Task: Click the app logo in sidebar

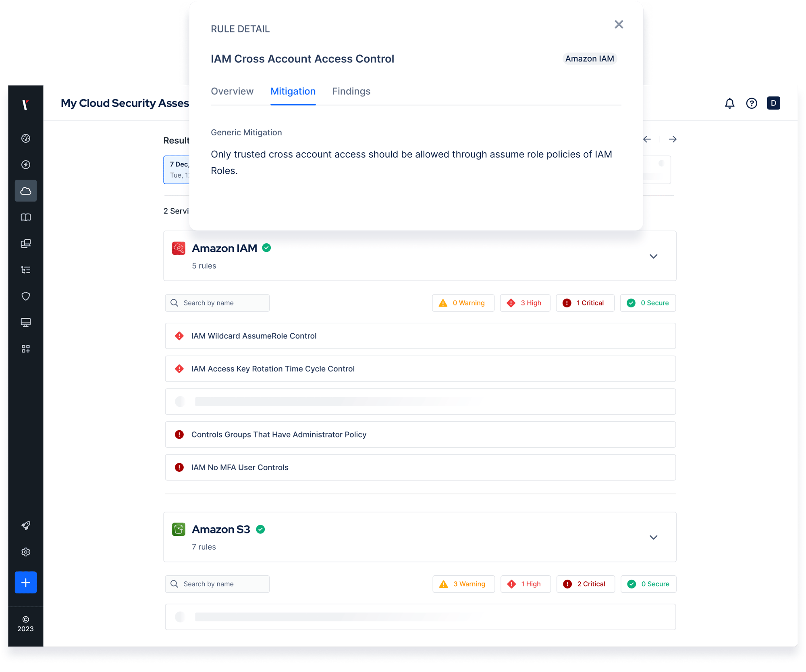Action: [25, 105]
